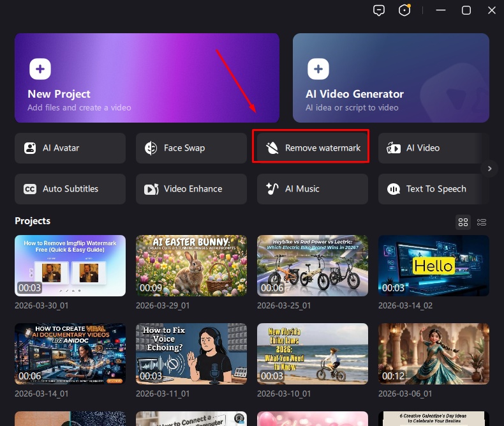Open the AI Avatar tool
Viewport: 504px width, 426px height.
[70, 148]
